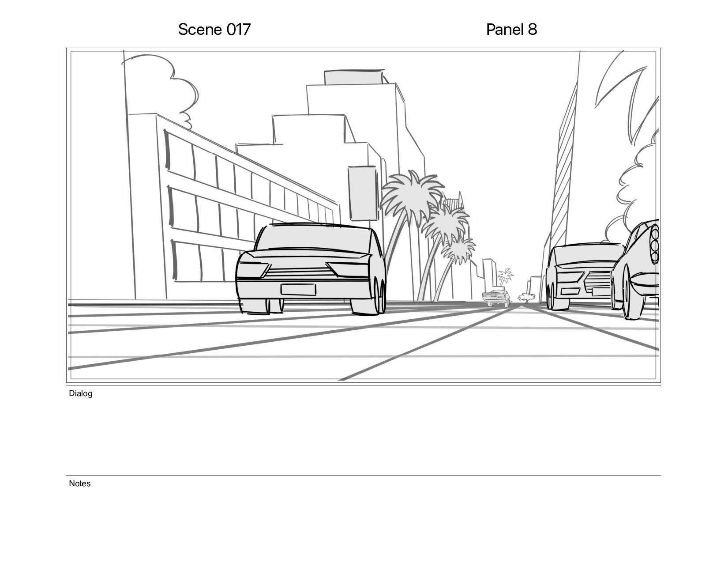Screen dimensions: 728x563
Task: Click the 'Notes' section label
Action: pos(80,484)
